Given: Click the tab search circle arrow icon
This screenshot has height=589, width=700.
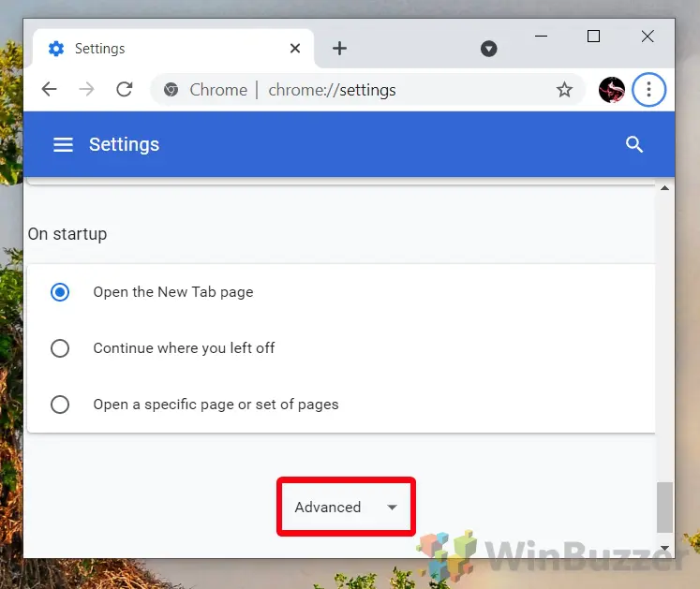Looking at the screenshot, I should tap(488, 49).
